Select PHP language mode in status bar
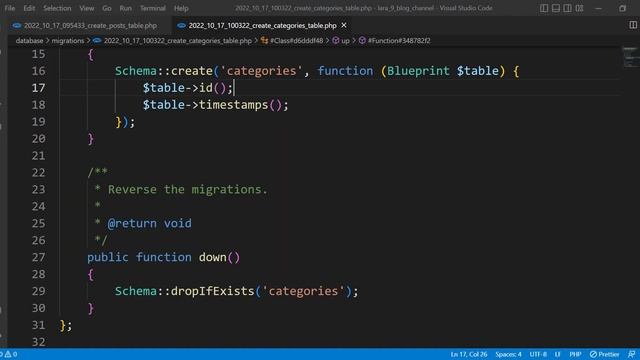 575,354
